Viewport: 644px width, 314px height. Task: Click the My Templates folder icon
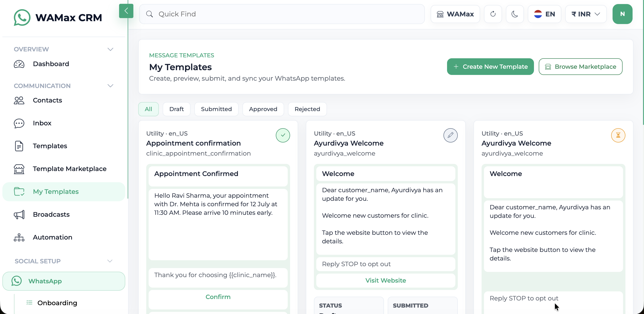pyautogui.click(x=19, y=192)
